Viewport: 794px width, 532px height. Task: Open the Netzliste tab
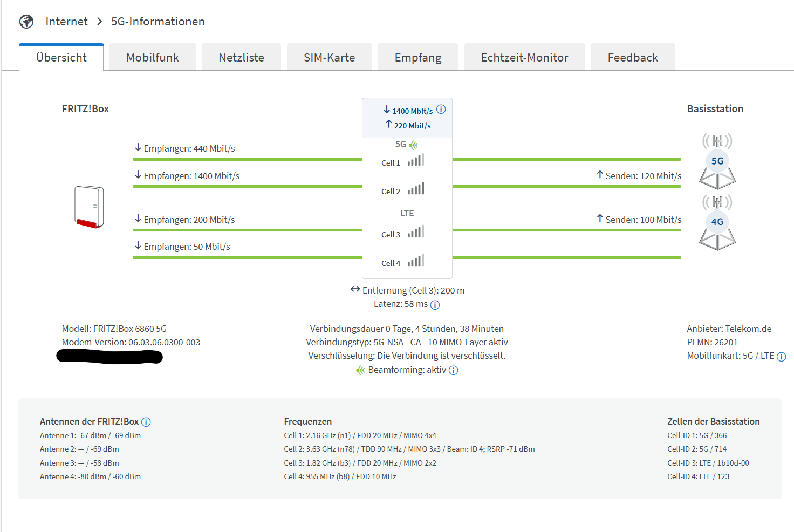tap(241, 57)
